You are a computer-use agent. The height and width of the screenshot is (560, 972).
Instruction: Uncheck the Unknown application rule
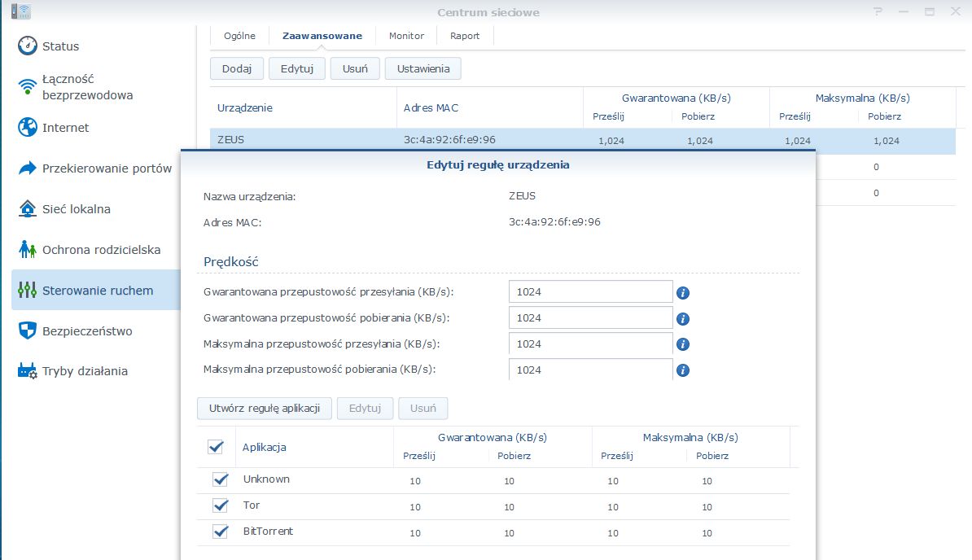pyautogui.click(x=220, y=479)
